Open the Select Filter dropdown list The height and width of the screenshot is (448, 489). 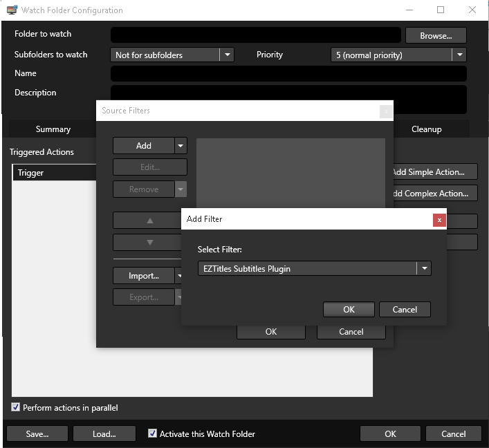423,268
